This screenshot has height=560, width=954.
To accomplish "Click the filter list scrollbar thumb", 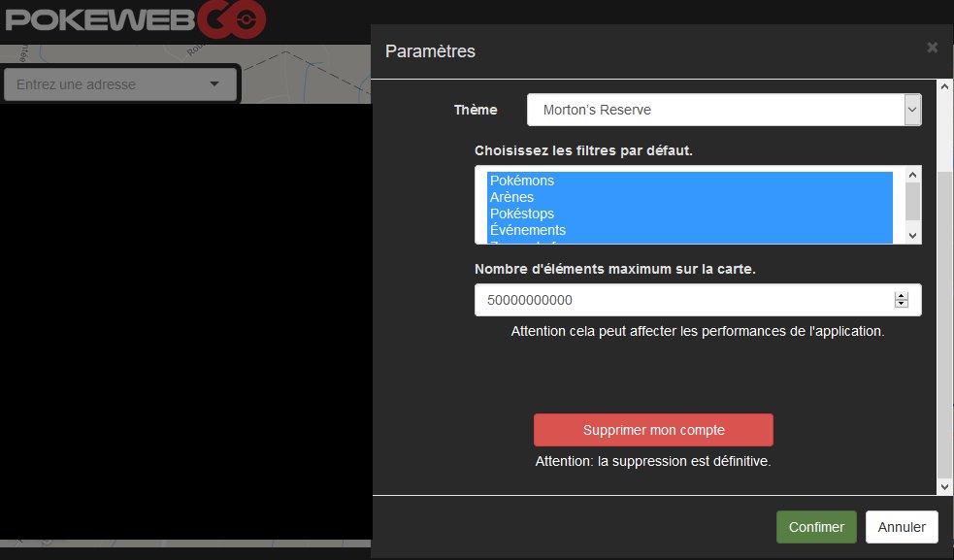I will pyautogui.click(x=912, y=201).
